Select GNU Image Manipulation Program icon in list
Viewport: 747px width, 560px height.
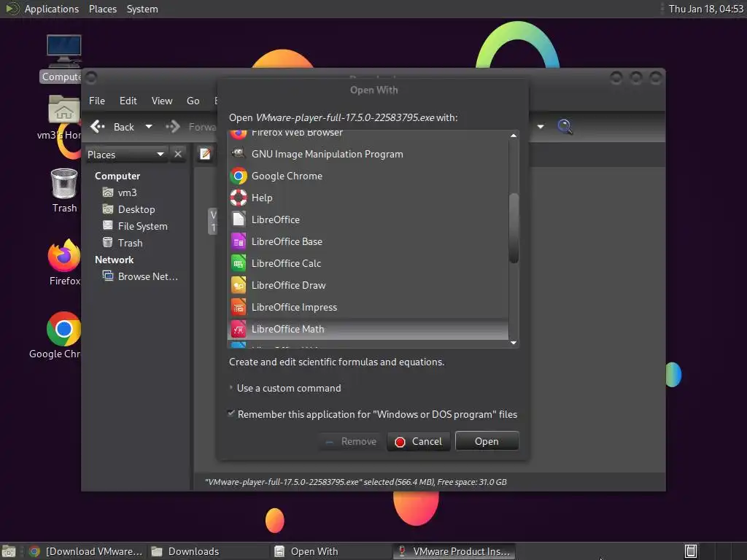[x=239, y=153]
